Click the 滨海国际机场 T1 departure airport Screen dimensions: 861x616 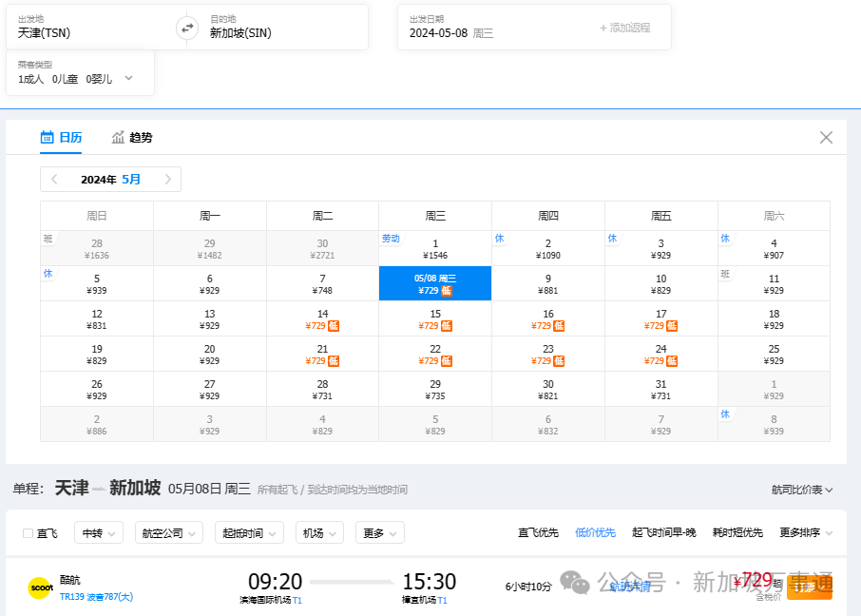(x=271, y=600)
